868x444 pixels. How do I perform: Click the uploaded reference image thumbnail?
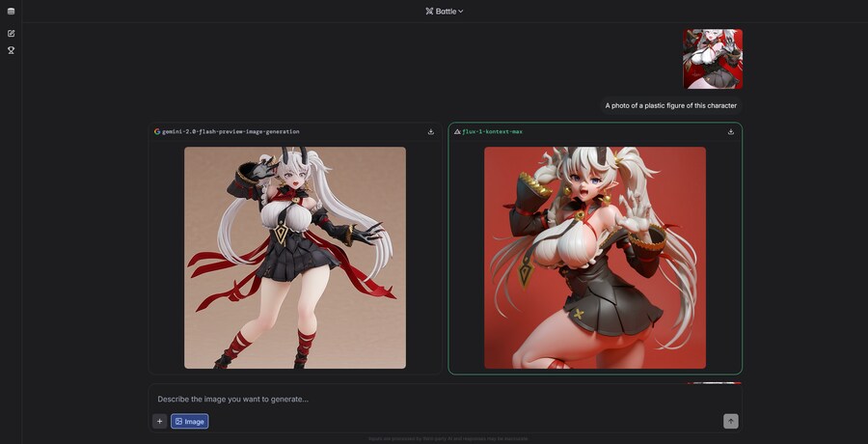pyautogui.click(x=713, y=59)
